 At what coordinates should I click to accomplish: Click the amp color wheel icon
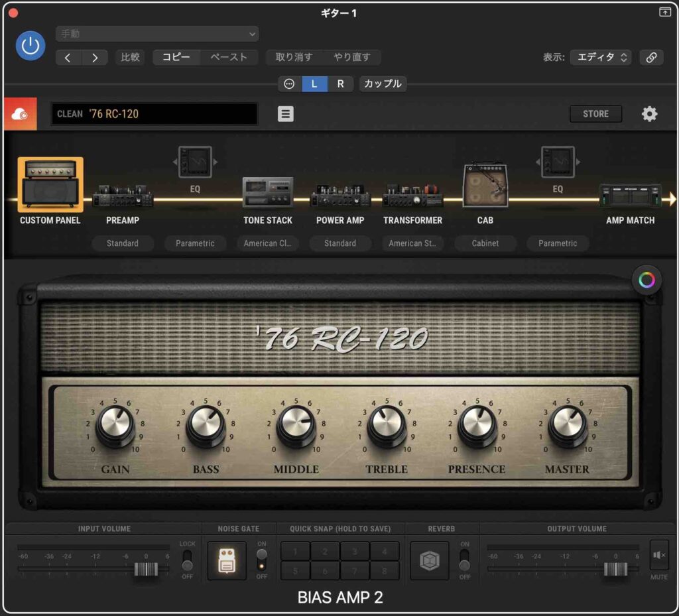647,280
